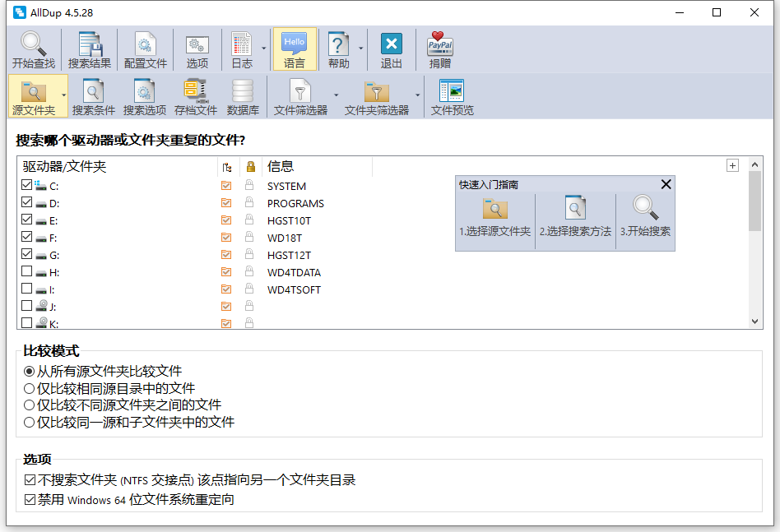The image size is (780, 532).
Task: Expand the 文件筛选器 dropdown arrow
Action: point(336,95)
